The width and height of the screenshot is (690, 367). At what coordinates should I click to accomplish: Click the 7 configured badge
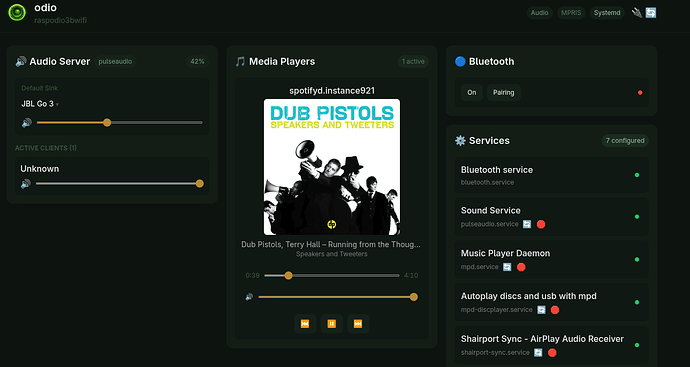pyautogui.click(x=625, y=141)
